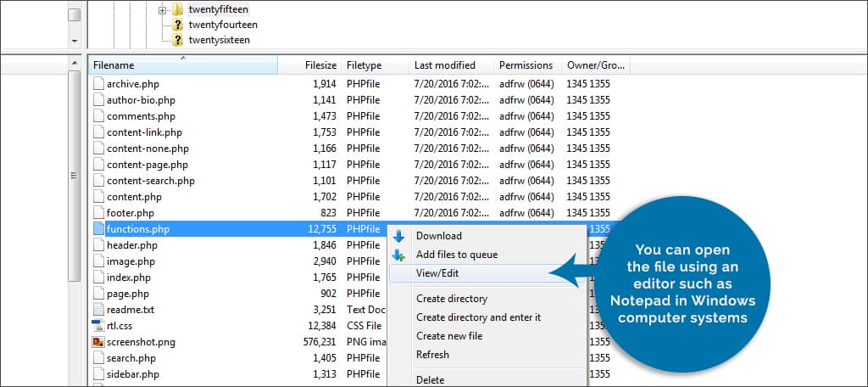Choose View/Edit from the context menu
The image size is (868, 387).
pyautogui.click(x=437, y=273)
